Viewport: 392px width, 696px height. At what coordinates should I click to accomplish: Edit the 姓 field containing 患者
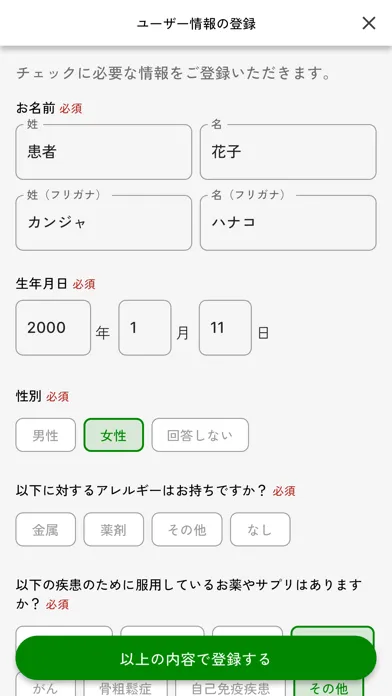click(103, 152)
